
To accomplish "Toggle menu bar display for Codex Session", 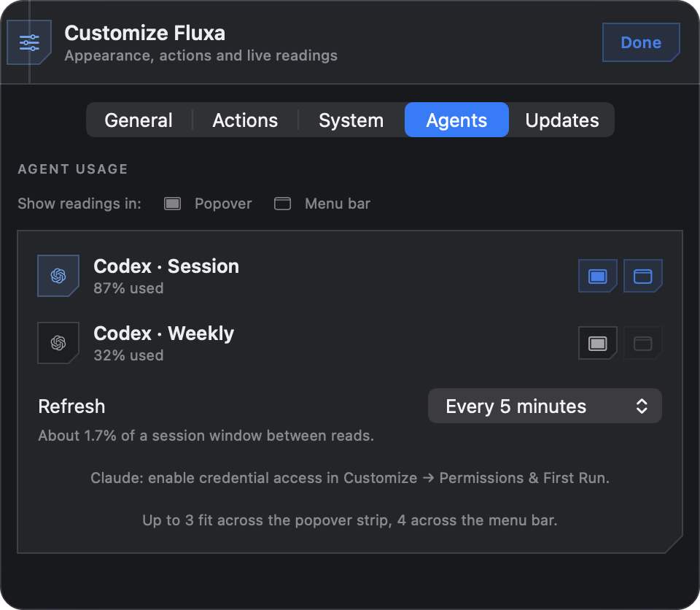I will point(643,276).
